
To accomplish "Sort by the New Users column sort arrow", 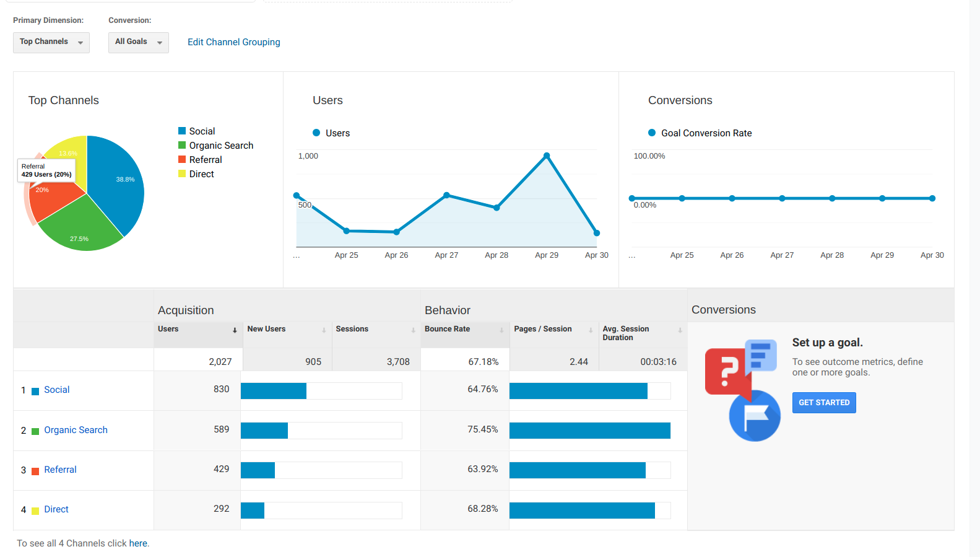I will (324, 330).
